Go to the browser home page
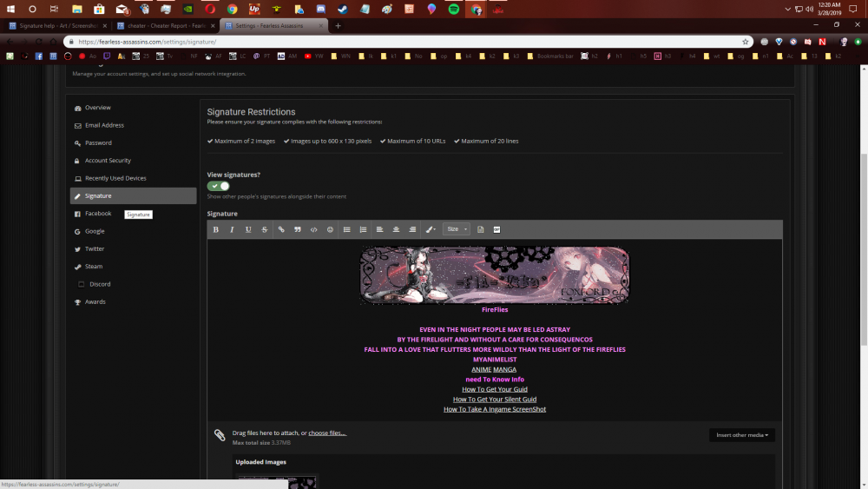The width and height of the screenshot is (868, 489). tap(53, 42)
